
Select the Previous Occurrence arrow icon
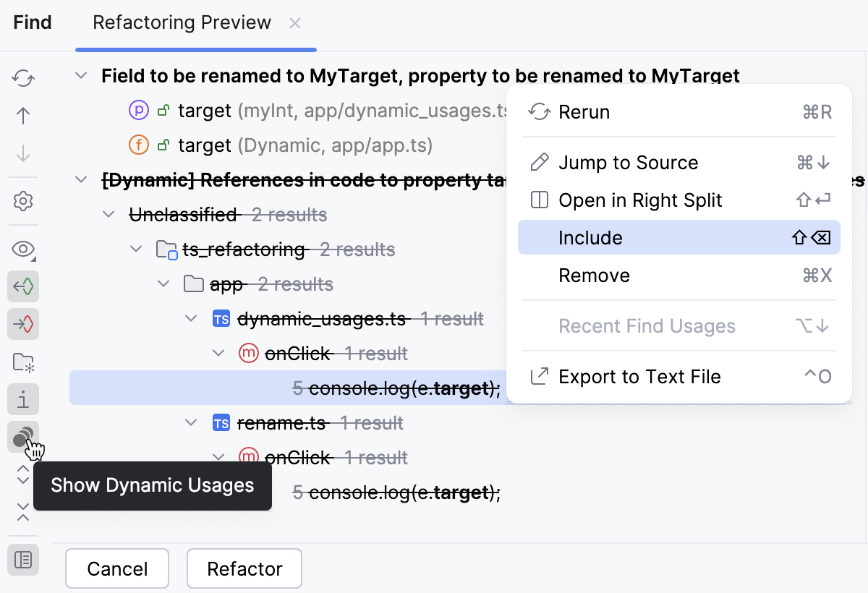(x=22, y=116)
